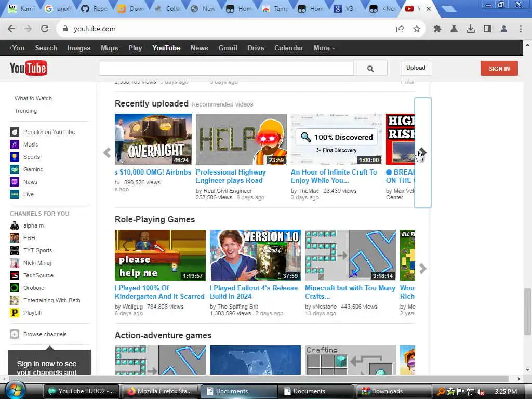Open the Playbill channel avatar

coord(14,313)
